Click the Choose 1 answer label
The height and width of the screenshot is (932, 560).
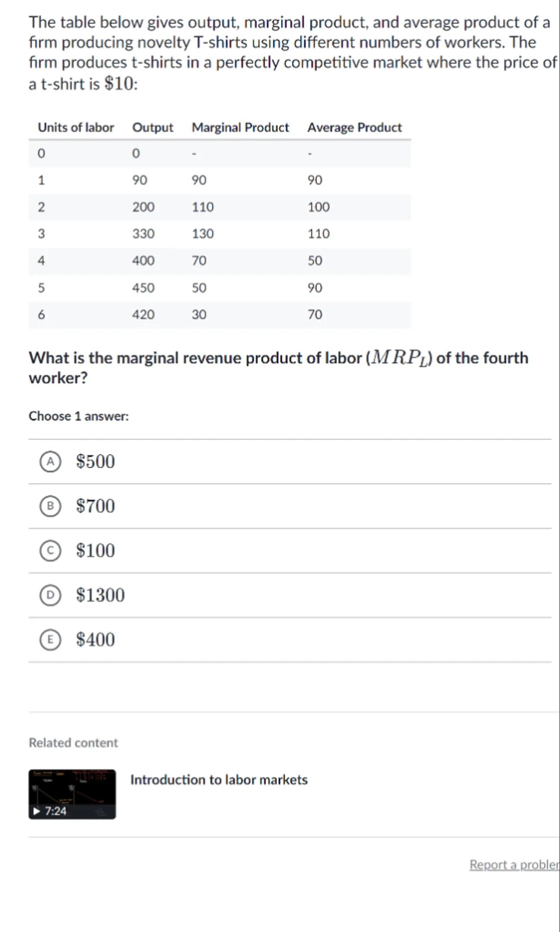(x=79, y=416)
